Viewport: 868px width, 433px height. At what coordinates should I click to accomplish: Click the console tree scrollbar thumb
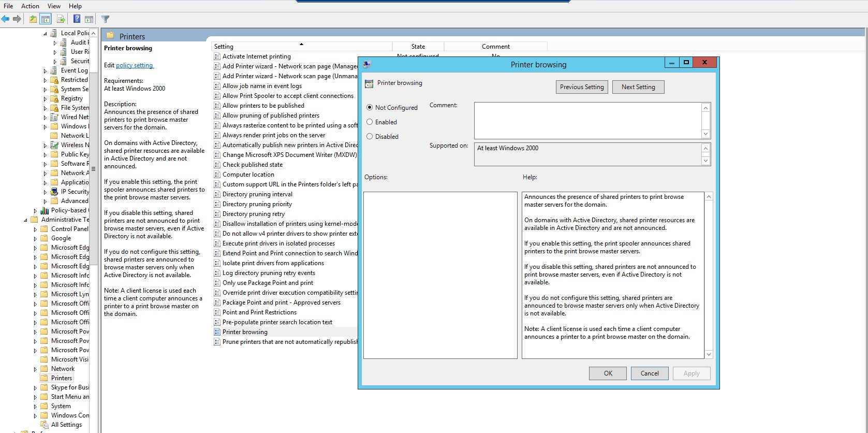point(93,169)
